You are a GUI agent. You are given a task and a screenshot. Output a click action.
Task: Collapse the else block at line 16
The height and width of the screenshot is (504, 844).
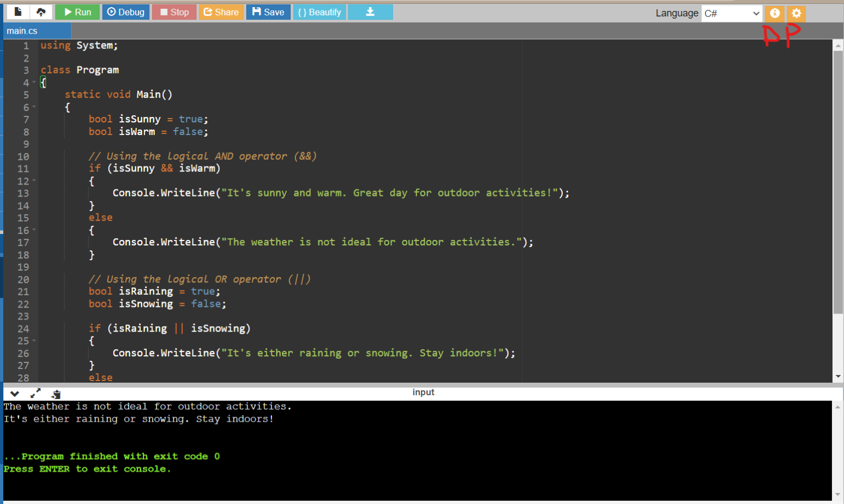pyautogui.click(x=34, y=229)
